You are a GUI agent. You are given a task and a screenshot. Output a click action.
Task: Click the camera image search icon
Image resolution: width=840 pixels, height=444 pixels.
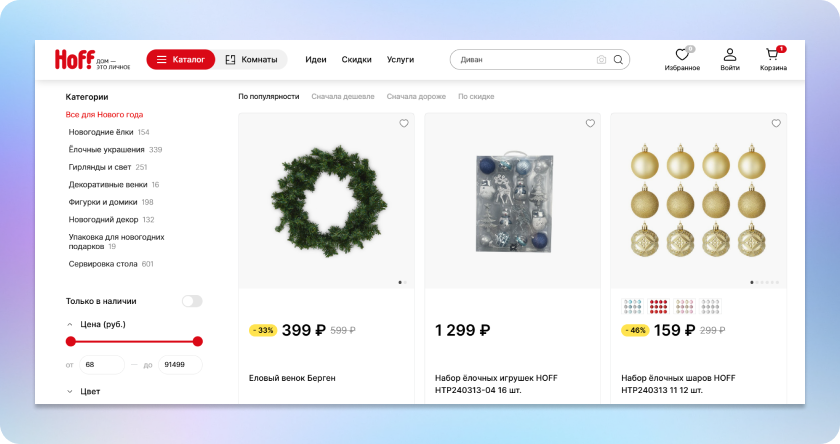tap(601, 59)
